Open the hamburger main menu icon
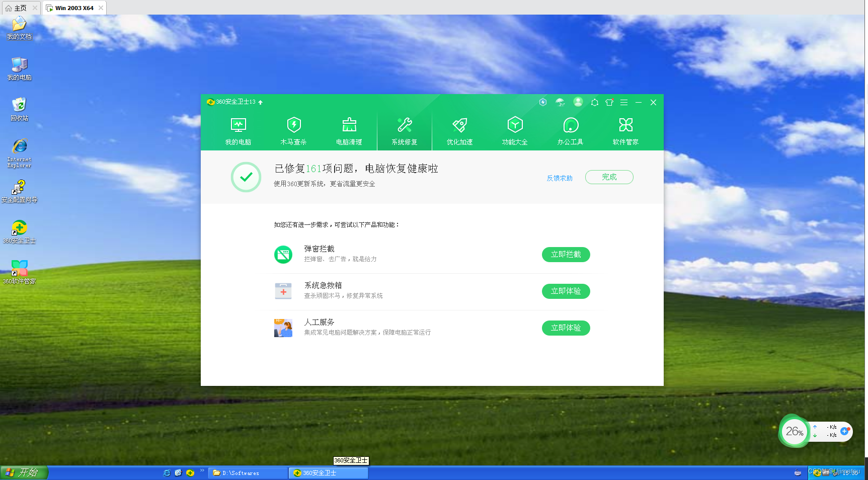Screen dimensions: 868x480 pyautogui.click(x=624, y=102)
